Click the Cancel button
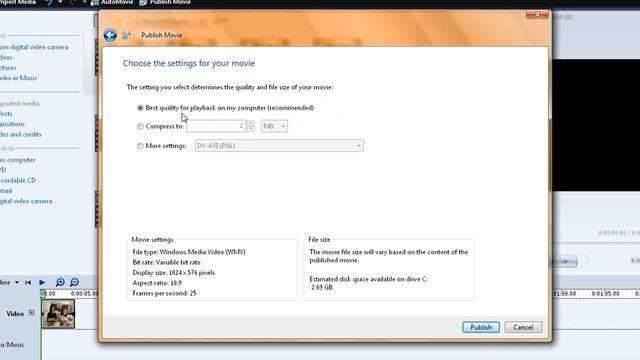The width and height of the screenshot is (640, 360). [523, 327]
